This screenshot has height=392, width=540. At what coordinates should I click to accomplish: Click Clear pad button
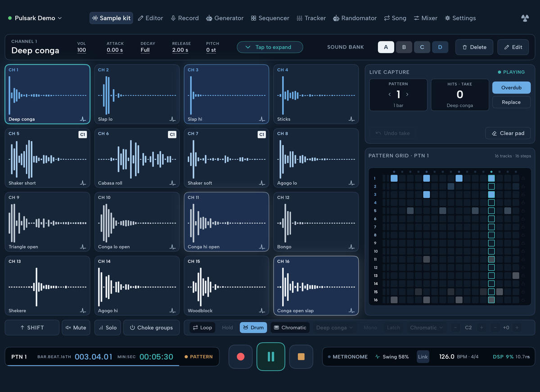[508, 133]
